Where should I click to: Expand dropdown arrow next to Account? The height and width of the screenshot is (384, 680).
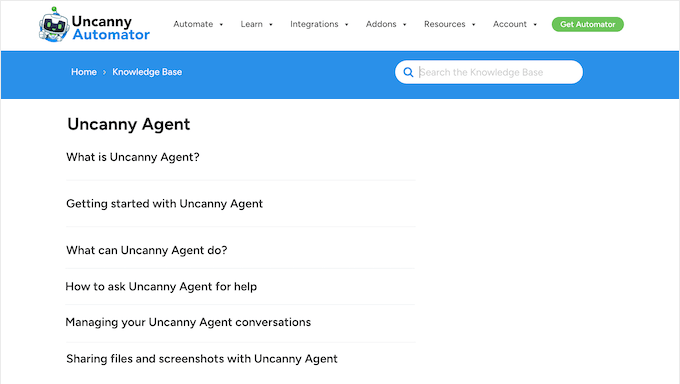535,25
